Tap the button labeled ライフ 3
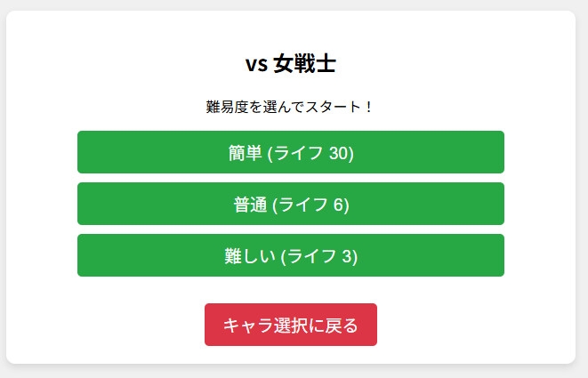The image size is (588, 378). point(291,255)
